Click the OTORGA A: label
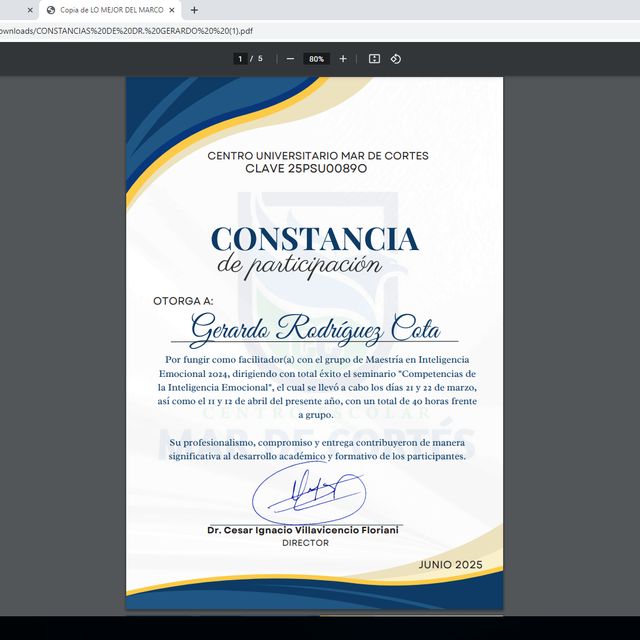640x640 pixels. (183, 301)
